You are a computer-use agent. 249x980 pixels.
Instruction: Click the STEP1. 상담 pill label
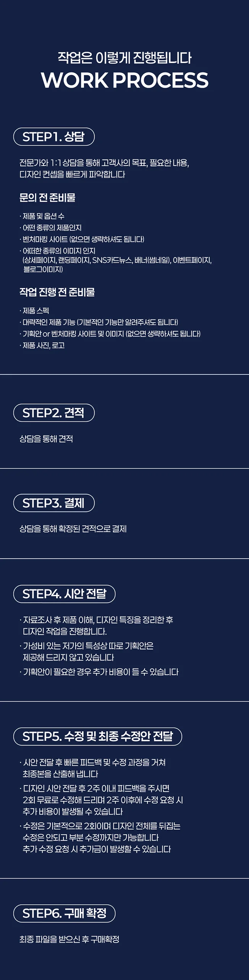53,137
